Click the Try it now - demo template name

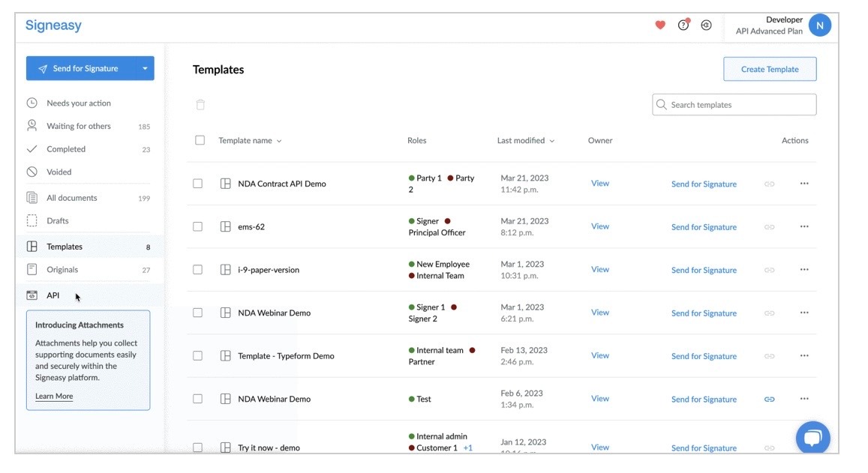(269, 448)
